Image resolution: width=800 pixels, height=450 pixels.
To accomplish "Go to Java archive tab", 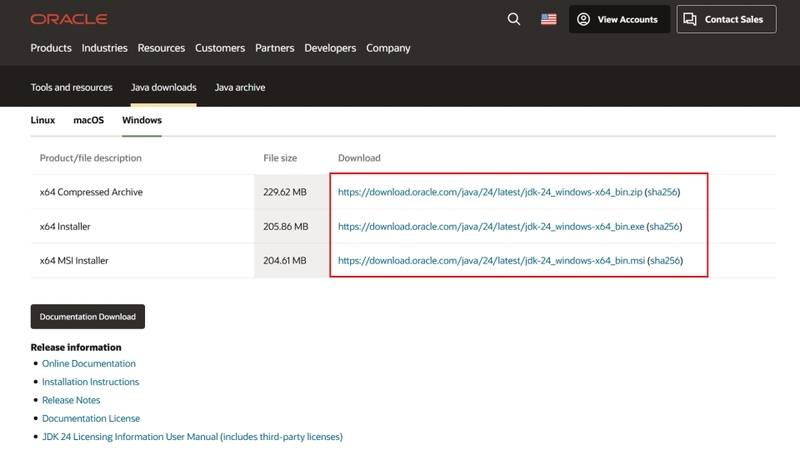I will (x=240, y=87).
